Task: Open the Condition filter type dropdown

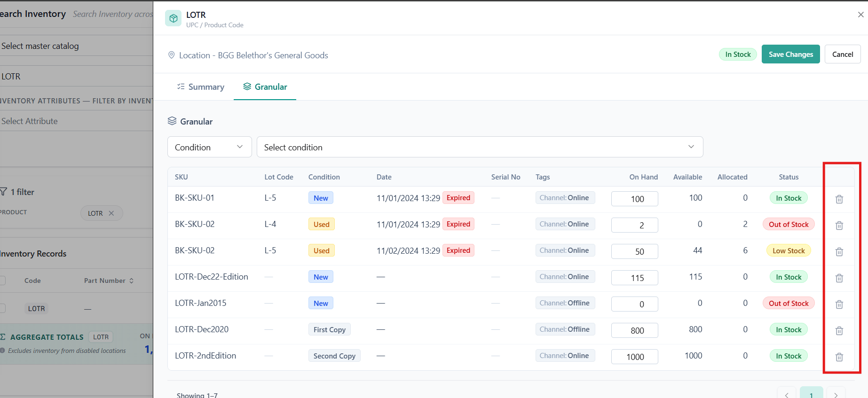Action: point(209,147)
